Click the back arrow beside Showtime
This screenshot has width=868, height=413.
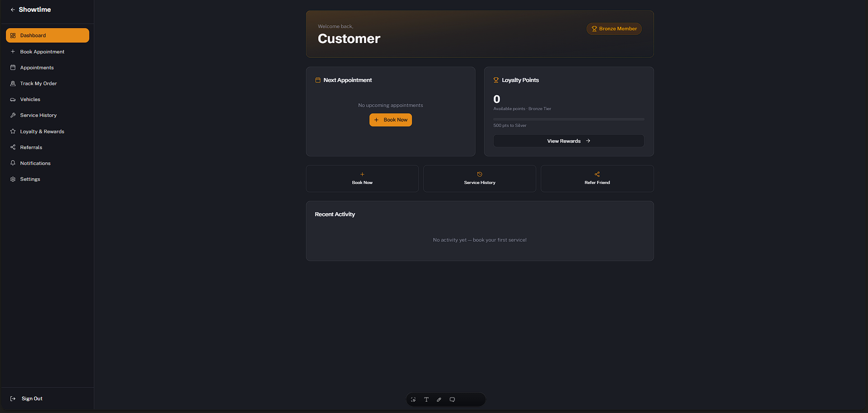13,10
